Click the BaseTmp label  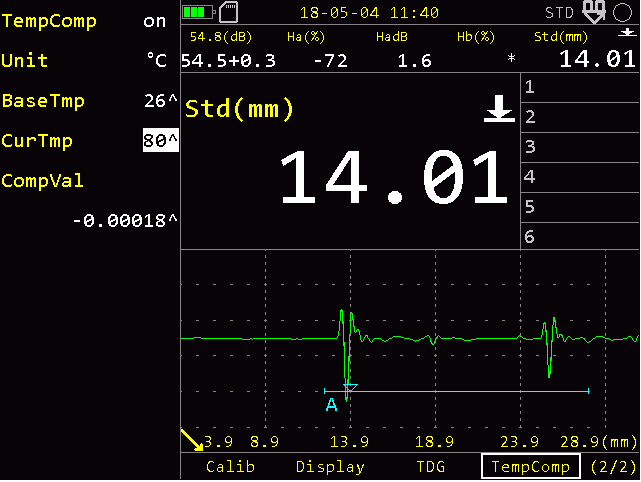coord(43,101)
